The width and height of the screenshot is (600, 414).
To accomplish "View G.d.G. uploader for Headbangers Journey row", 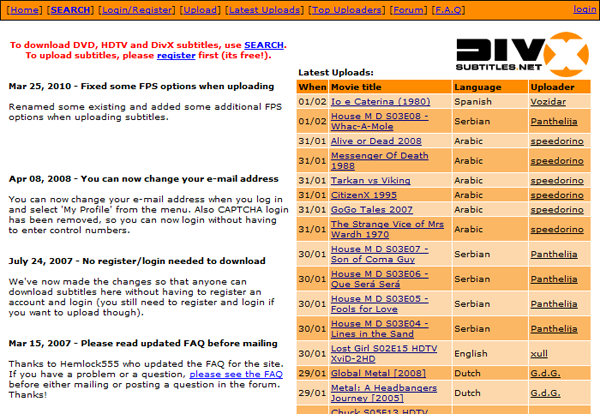I will point(545,393).
